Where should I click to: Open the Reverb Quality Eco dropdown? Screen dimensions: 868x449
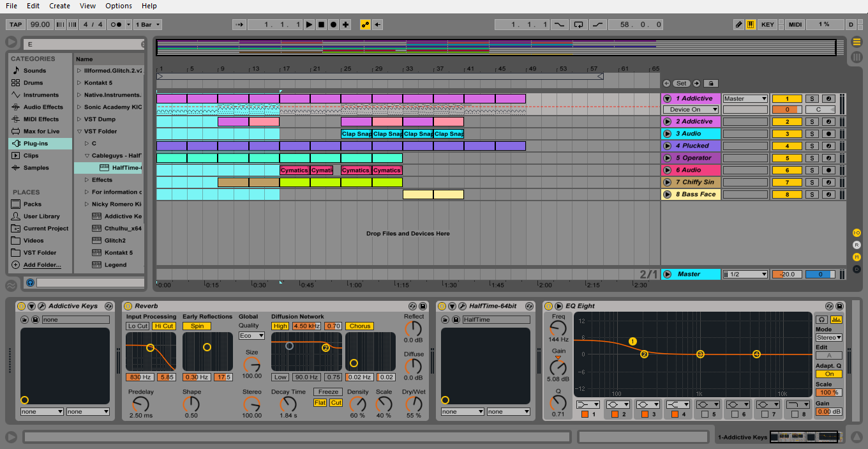[x=251, y=335]
